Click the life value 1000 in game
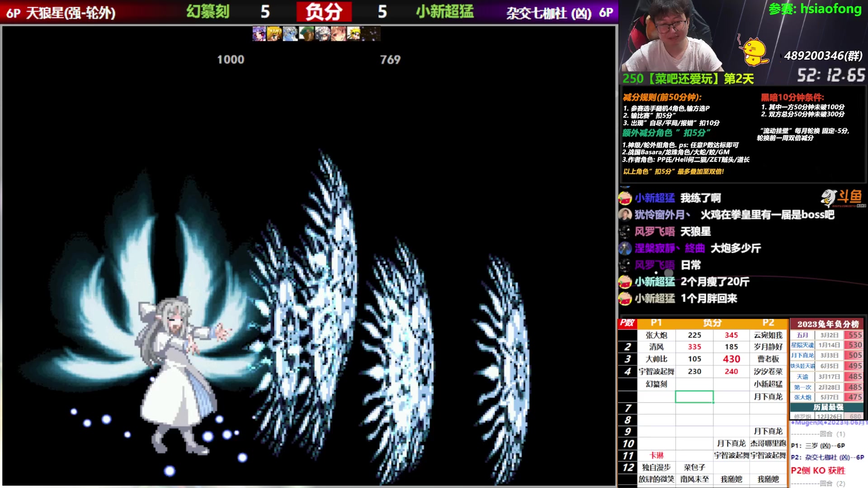Screen dimensions: 868x488 click(x=231, y=60)
